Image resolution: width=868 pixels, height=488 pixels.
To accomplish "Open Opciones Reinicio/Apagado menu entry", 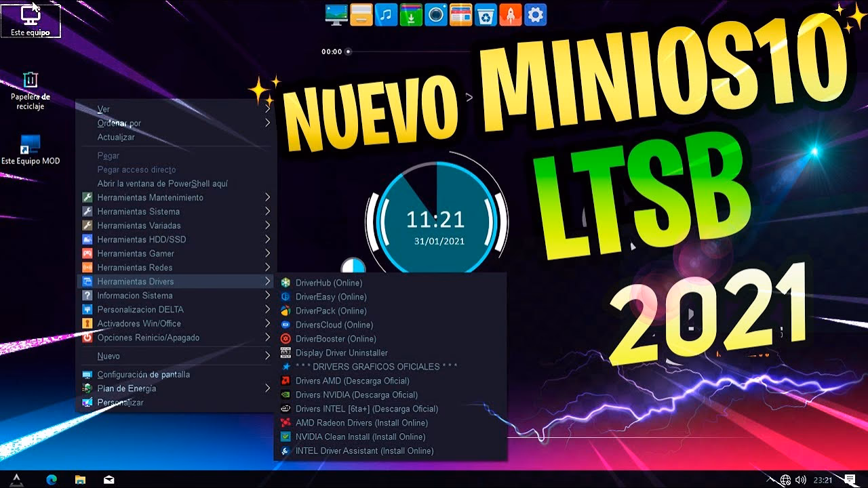I will 176,338.
